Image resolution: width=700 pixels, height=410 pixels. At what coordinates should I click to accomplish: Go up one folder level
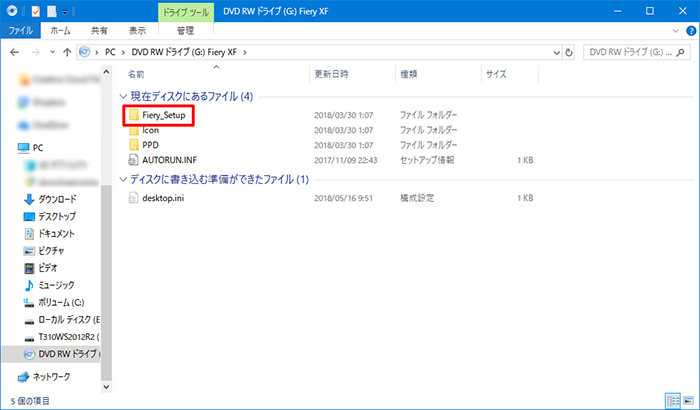(67, 52)
